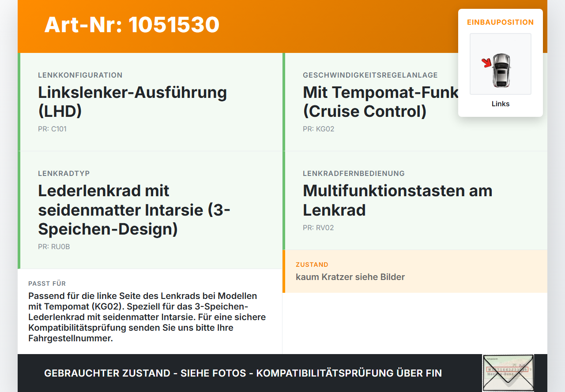Select the Lederlenkrad mit seidenmatter Intarsie heading
Screen dimensions: 565x392
coord(134,210)
